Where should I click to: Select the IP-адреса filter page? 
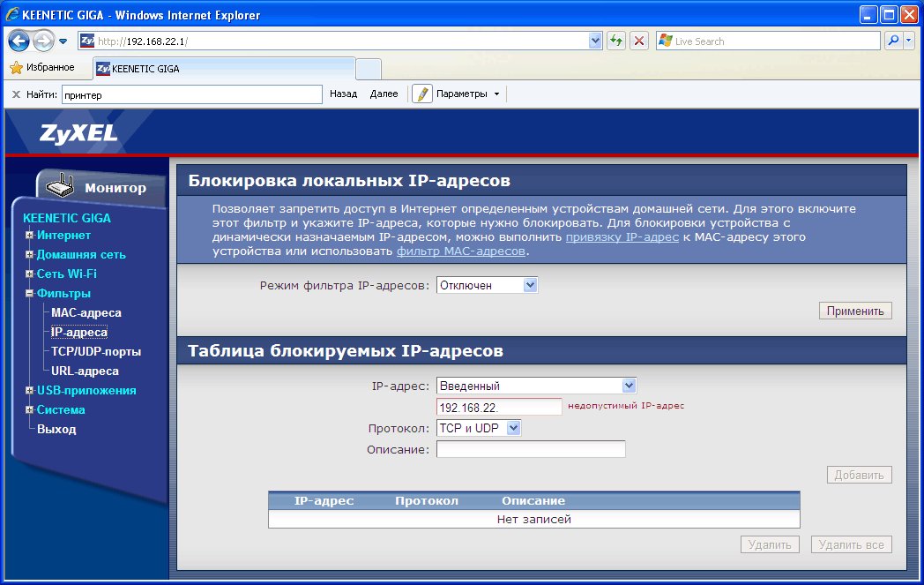(x=79, y=333)
